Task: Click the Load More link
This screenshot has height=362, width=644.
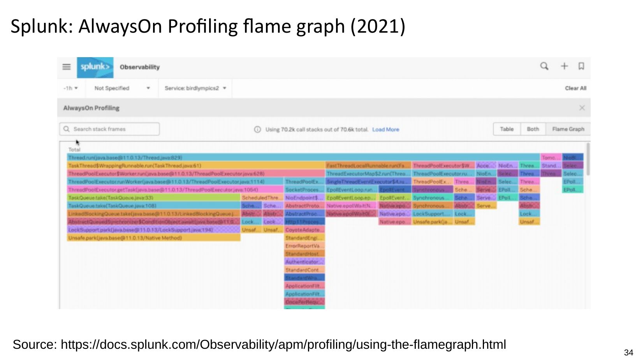Action: pos(385,129)
